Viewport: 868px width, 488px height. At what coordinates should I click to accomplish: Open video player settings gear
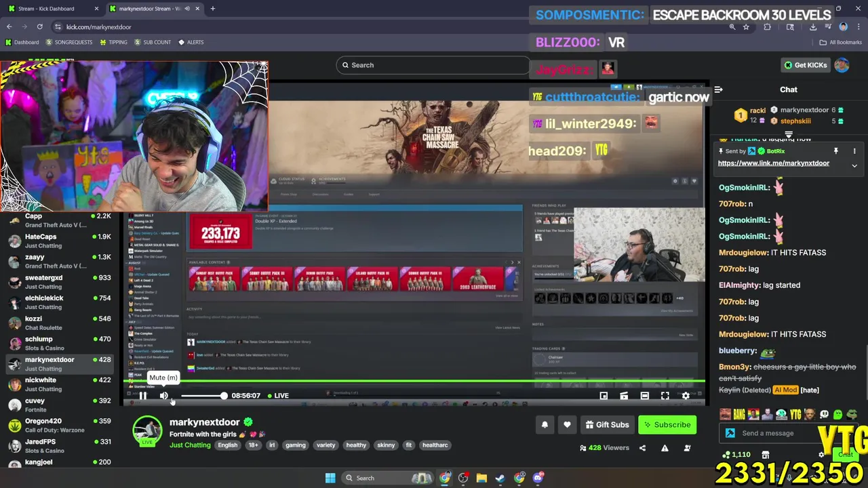tap(686, 396)
